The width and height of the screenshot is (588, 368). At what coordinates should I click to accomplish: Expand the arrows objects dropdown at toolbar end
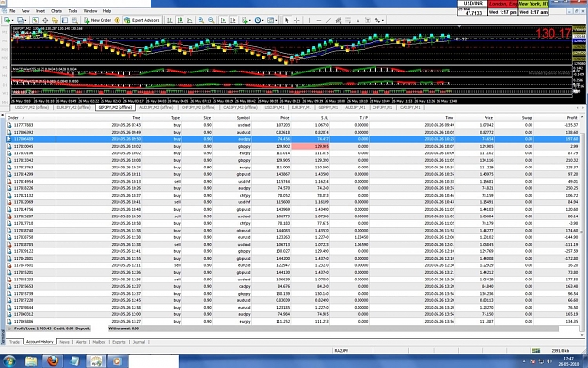click(383, 21)
